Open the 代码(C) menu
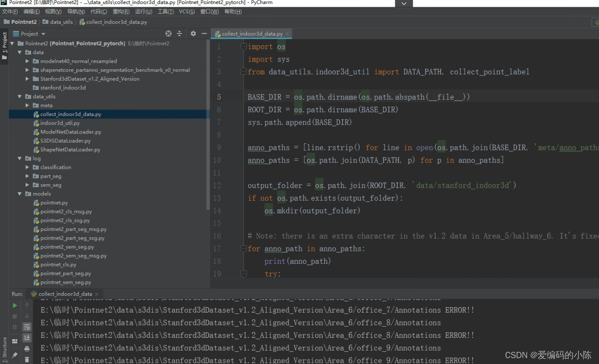The height and width of the screenshot is (364, 599). 99,11
